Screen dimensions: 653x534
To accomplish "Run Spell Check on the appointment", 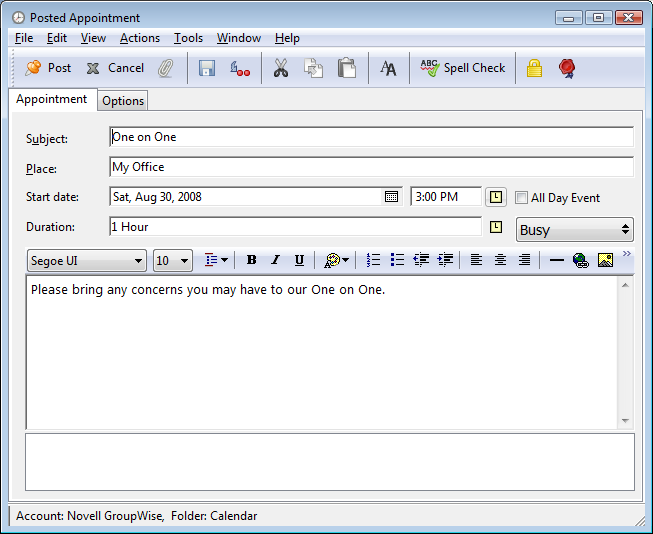I will 463,68.
